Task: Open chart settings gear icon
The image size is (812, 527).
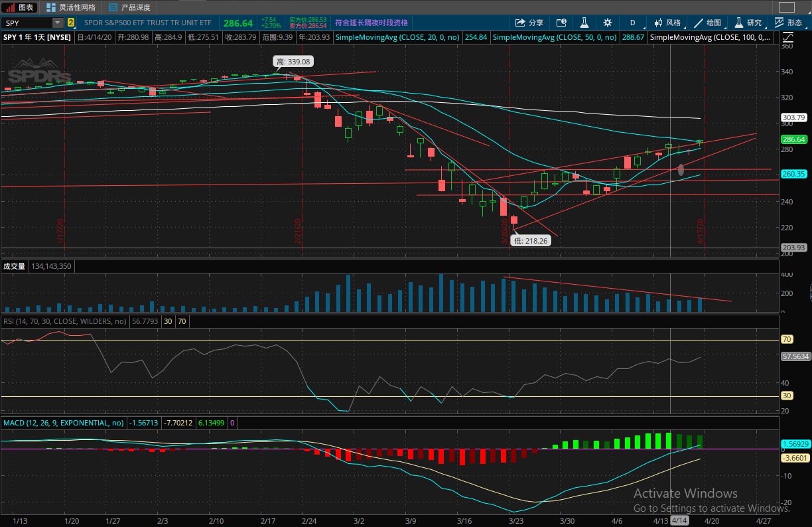Action: (607, 23)
